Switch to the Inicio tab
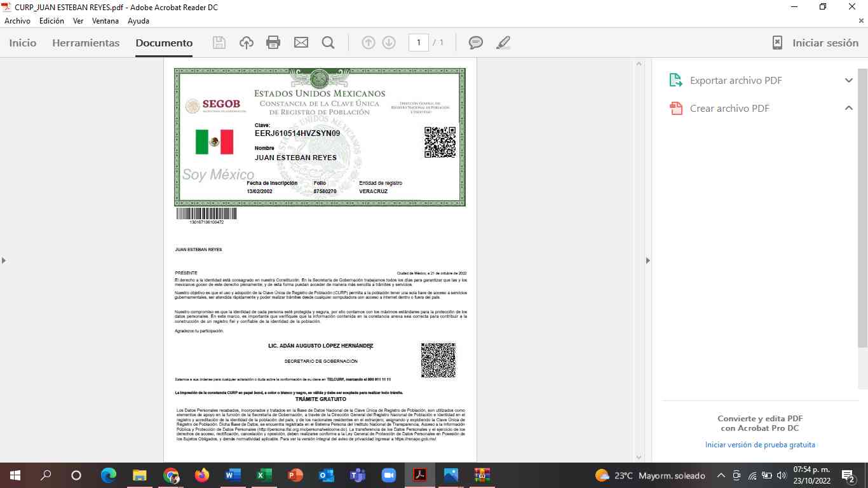The height and width of the screenshot is (488, 868). click(x=23, y=43)
